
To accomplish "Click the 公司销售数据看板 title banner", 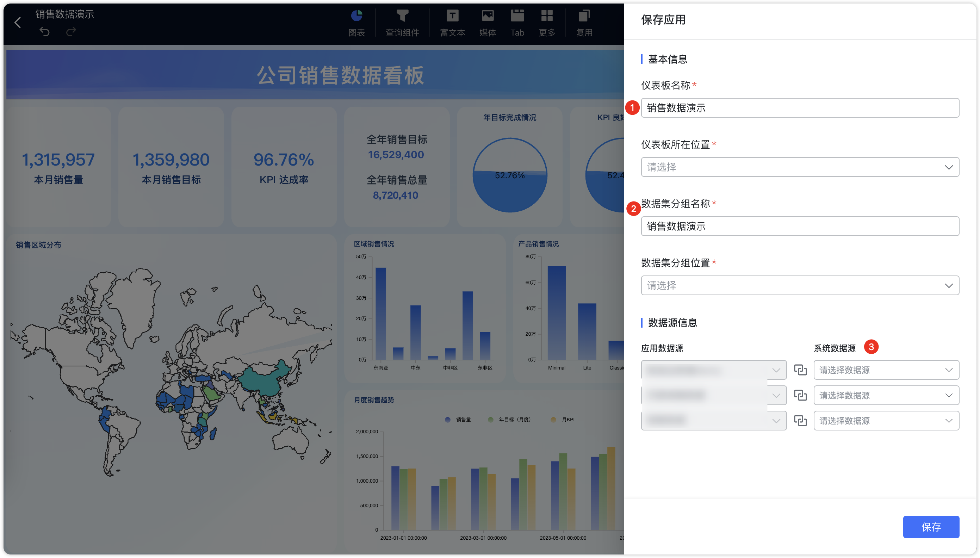I will point(340,75).
